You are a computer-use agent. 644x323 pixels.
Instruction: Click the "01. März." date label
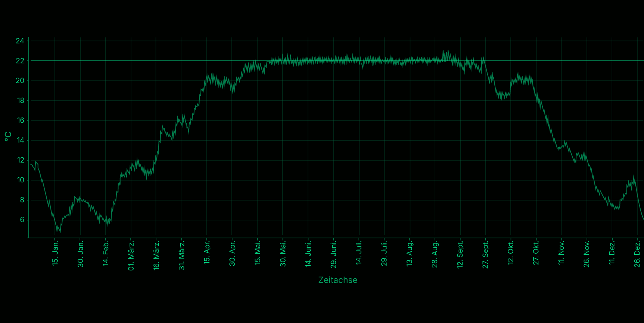pyautogui.click(x=131, y=255)
